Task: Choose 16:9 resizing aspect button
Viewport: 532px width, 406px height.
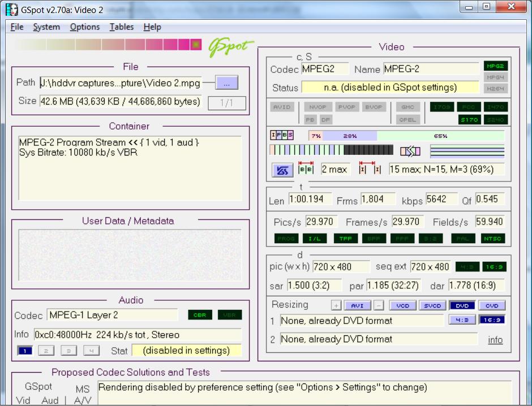Action: [x=492, y=319]
